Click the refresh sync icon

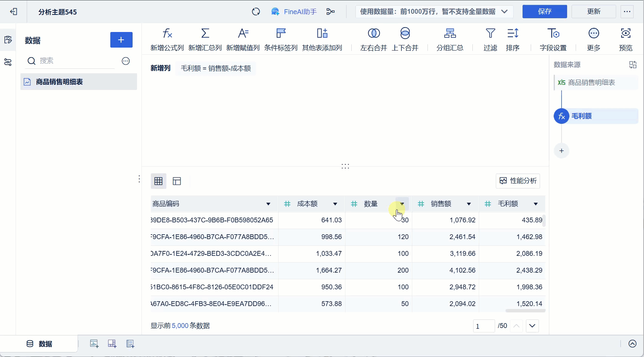coord(256,12)
